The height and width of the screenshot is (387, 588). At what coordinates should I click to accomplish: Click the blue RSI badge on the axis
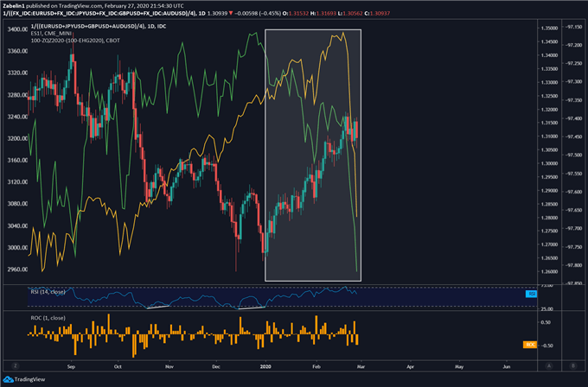[531, 294]
